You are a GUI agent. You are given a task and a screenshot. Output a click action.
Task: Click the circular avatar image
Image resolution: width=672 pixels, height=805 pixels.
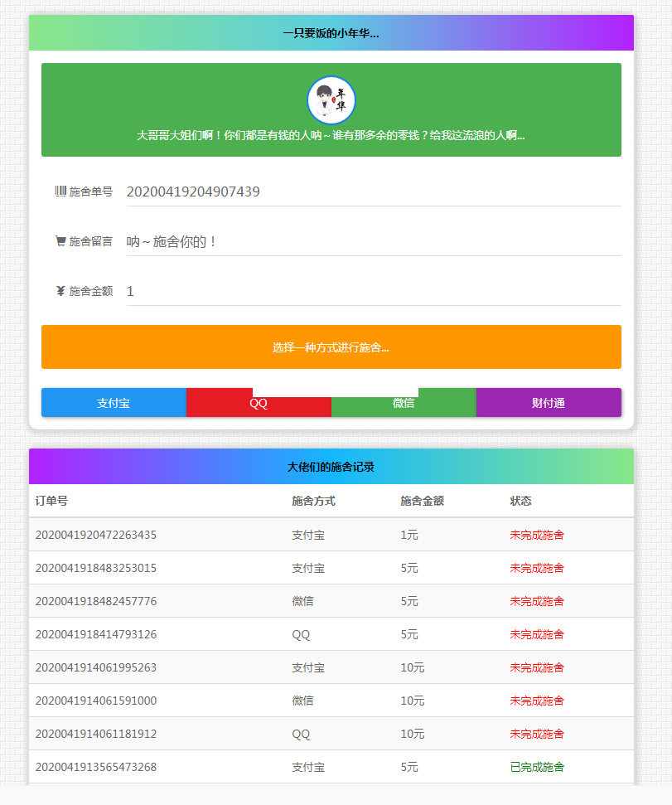pos(331,99)
